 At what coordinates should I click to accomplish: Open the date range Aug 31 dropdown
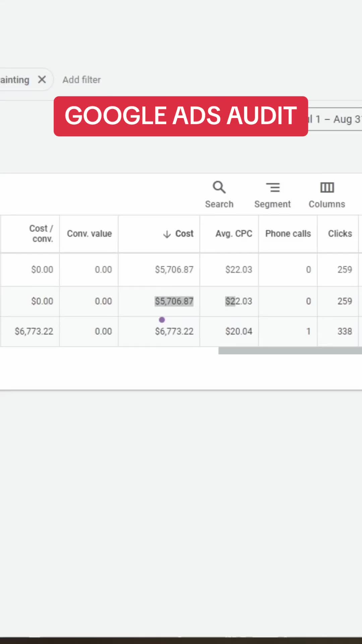[335, 119]
